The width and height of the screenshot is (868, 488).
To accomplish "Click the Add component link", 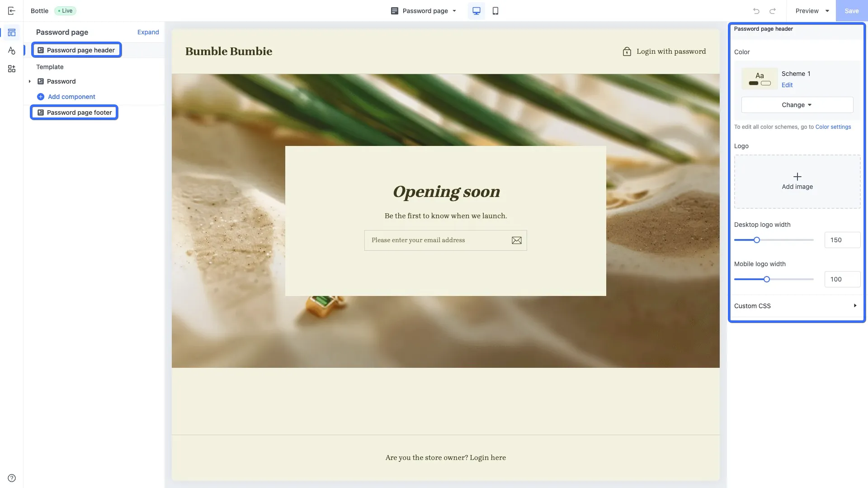I will (71, 97).
